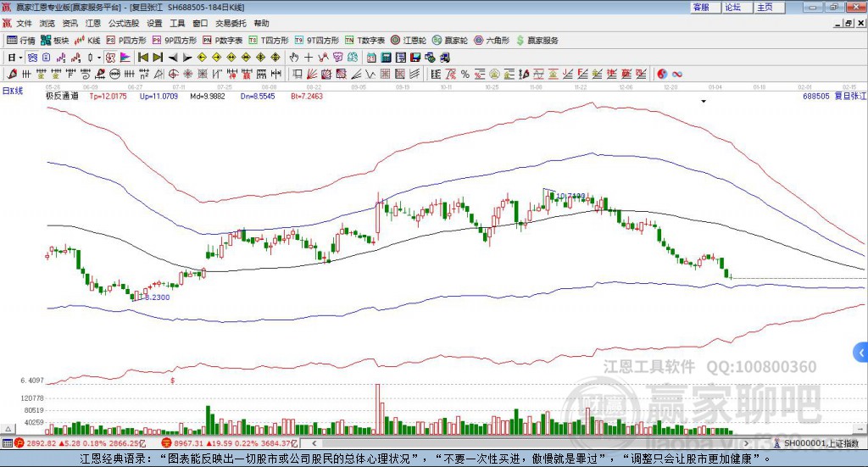
Task: Click the 688505 复旦张江 stock label
Action: point(835,96)
